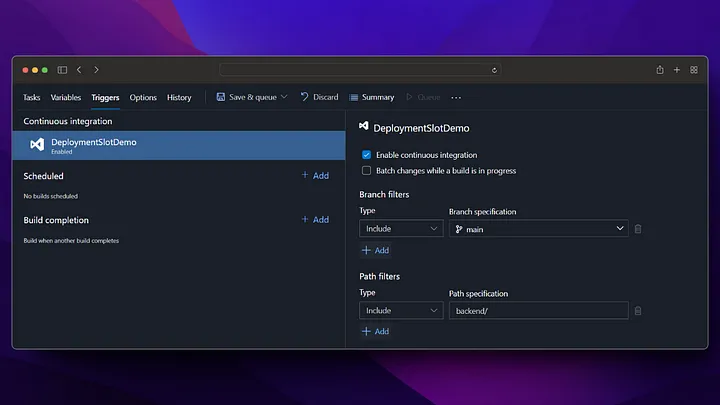This screenshot has width=720, height=405.
Task: Expand the Save & queue dropdown arrow
Action: (284, 97)
